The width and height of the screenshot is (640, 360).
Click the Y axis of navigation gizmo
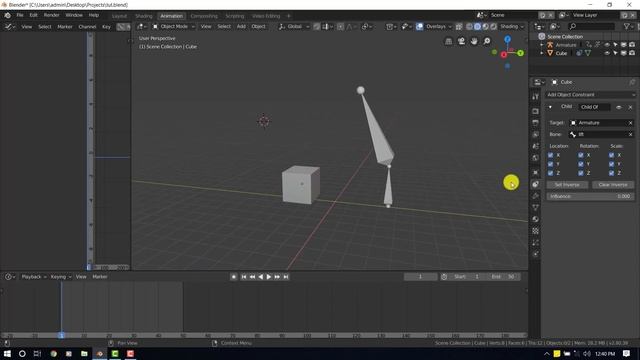(x=520, y=53)
